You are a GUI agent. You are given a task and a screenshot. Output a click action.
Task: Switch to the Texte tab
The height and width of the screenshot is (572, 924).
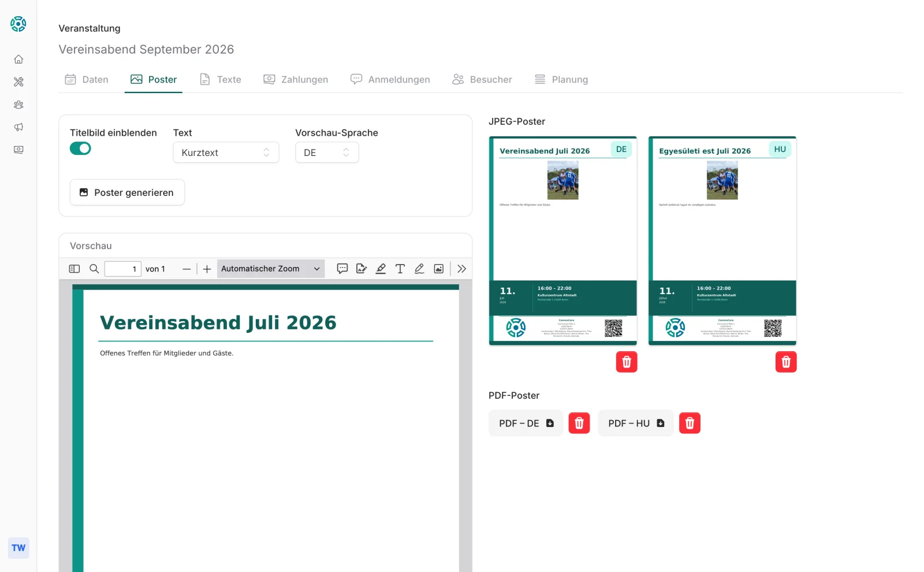[221, 80]
